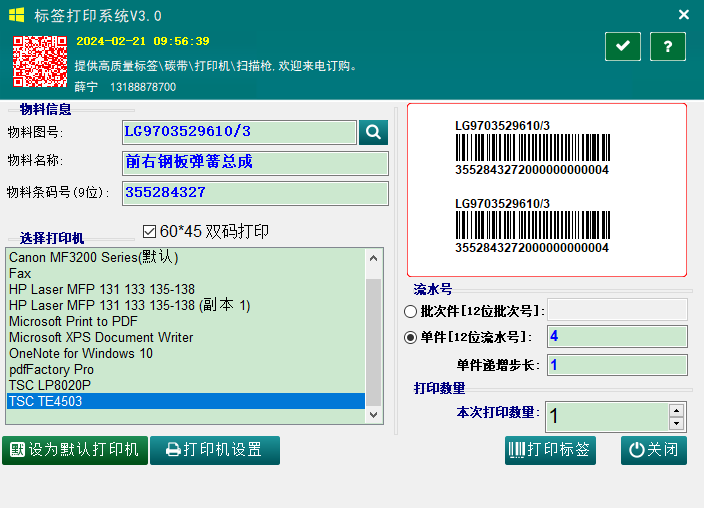Click the magnifier search icon beside material number
The image size is (704, 508).
pyautogui.click(x=373, y=132)
